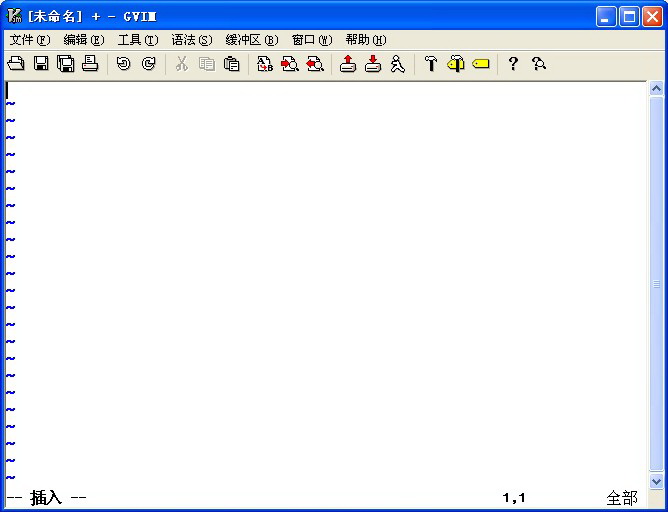Click the 1,1 cursor position text

[514, 498]
